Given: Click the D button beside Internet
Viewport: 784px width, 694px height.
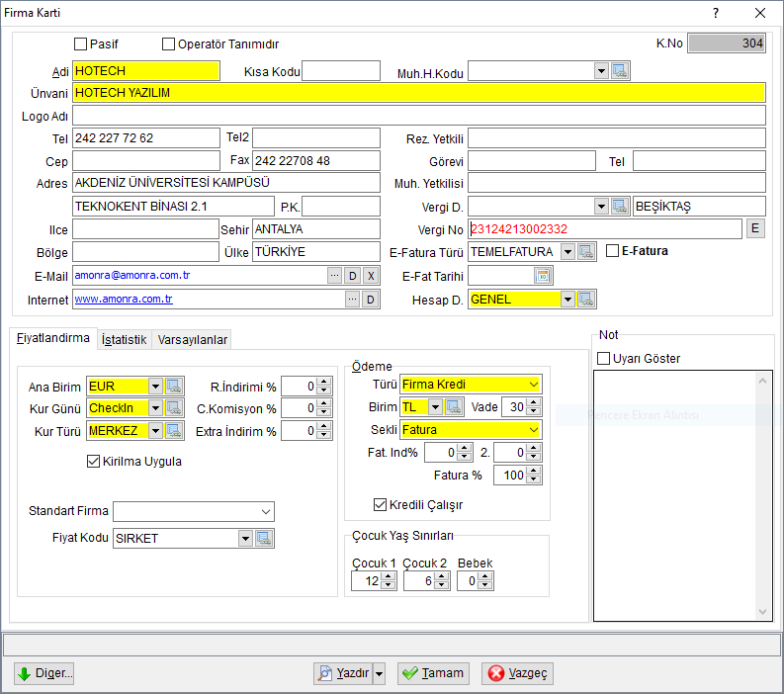Looking at the screenshot, I should point(371,300).
